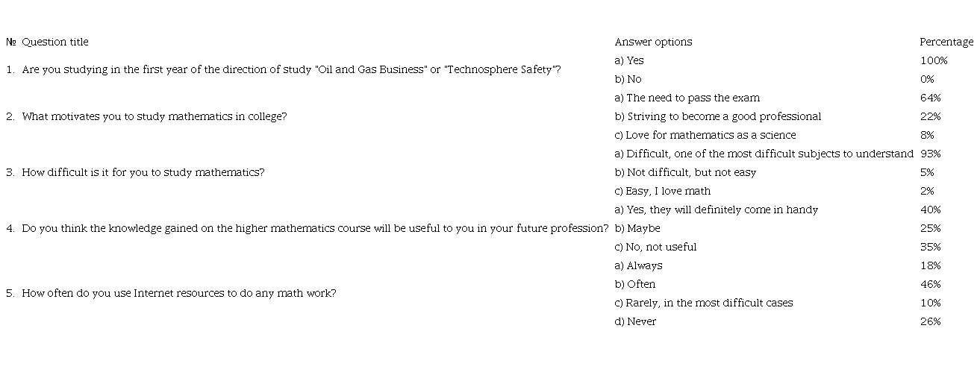The width and height of the screenshot is (980, 384).
Task: Click the 'Answer options' column header
Action: point(653,43)
